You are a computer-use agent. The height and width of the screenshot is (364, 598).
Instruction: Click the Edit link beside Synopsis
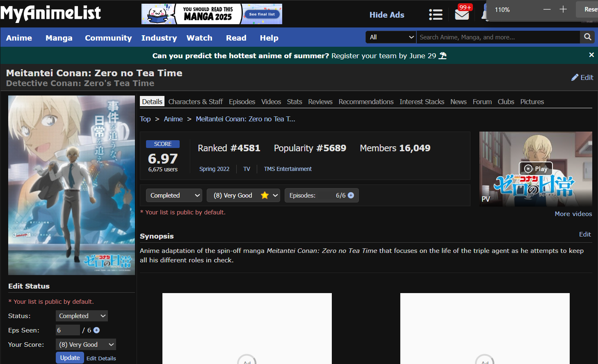pos(585,234)
